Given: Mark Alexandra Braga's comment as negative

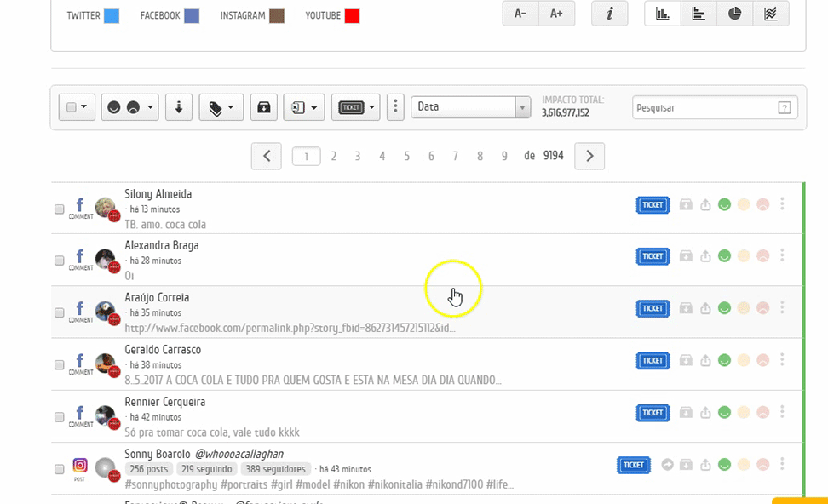Looking at the screenshot, I should click(x=762, y=256).
